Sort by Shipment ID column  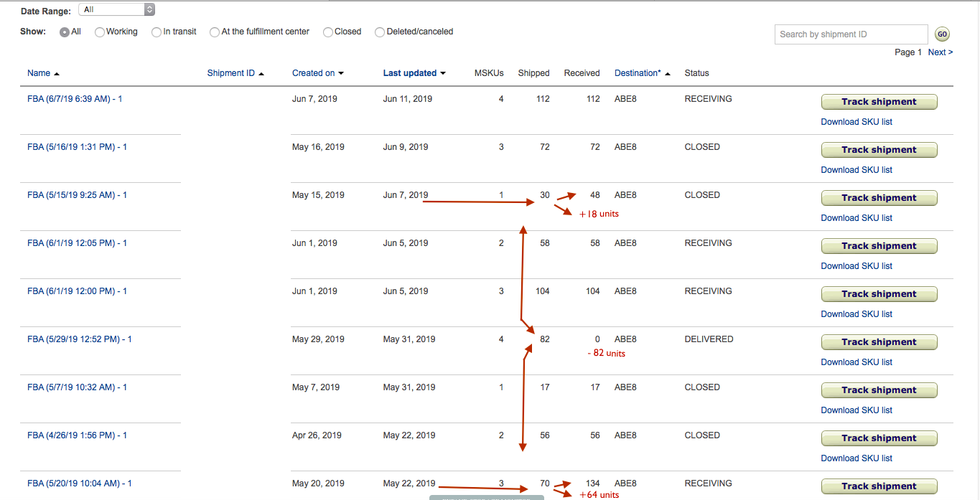tap(230, 73)
